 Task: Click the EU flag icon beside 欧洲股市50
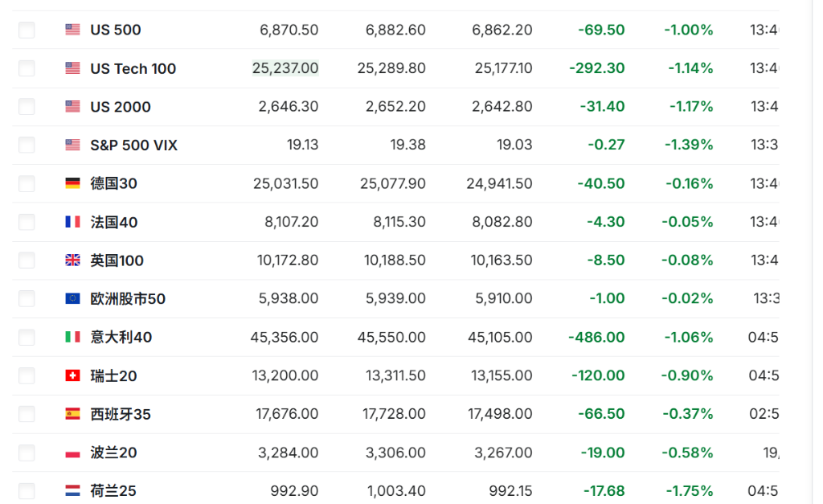[72, 299]
